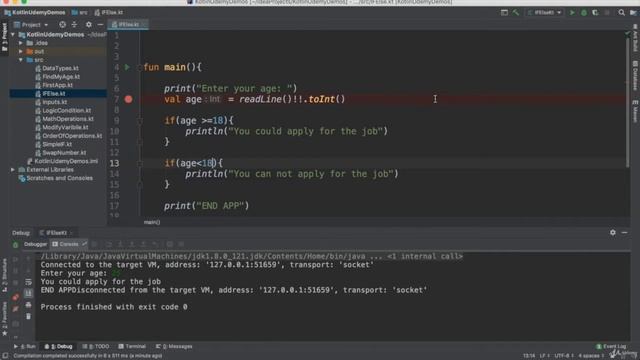The image size is (640, 360).
Task: Run with coverage icon in top toolbar
Action: click(595, 13)
